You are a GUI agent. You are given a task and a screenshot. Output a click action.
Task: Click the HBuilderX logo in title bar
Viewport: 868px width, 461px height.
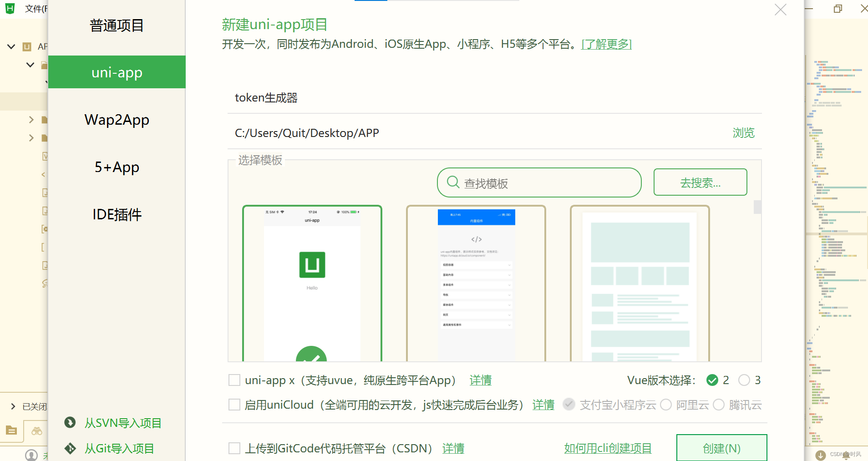(x=10, y=8)
